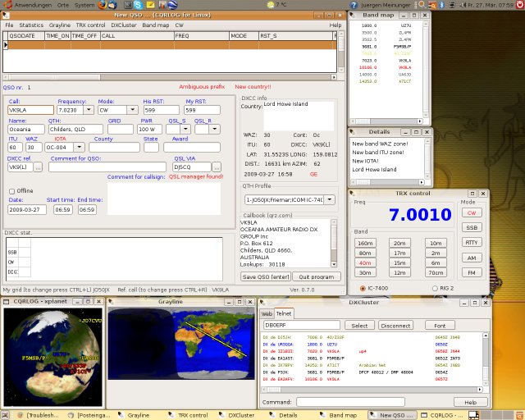The height and width of the screenshot is (420, 525).
Task: Click DXCluster spot list horizontal scrollbar
Action: click(x=372, y=390)
